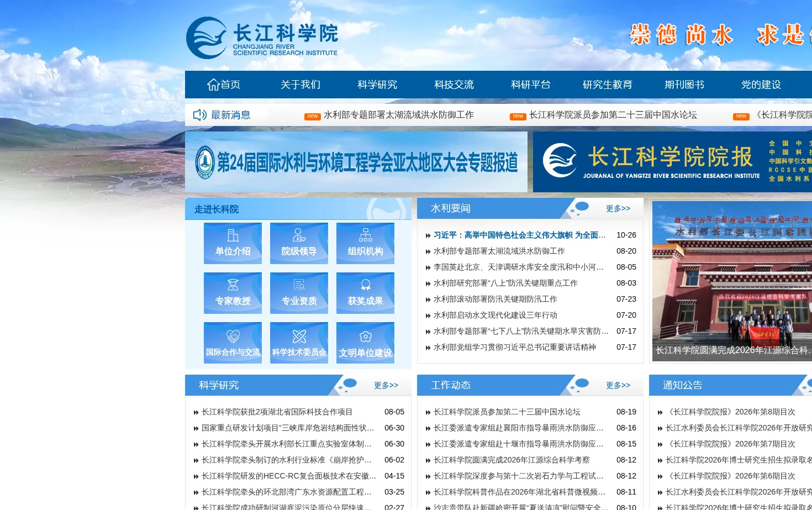Open 水利部启动水文现代化建设三年行动 article
Screen dimensions: 812x510
pos(495,315)
